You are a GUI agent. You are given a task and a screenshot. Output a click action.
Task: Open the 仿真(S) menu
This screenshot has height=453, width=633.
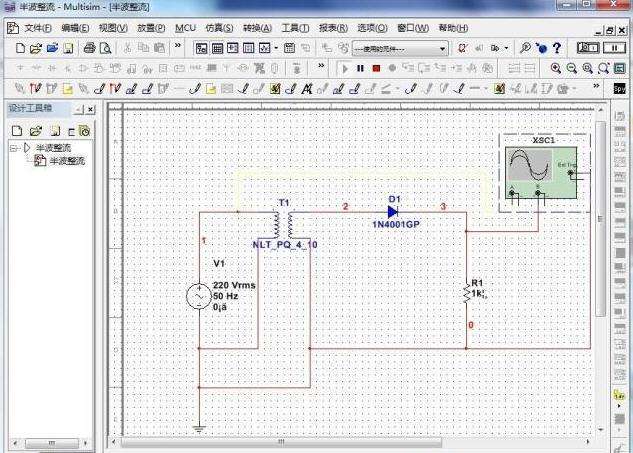(x=217, y=28)
